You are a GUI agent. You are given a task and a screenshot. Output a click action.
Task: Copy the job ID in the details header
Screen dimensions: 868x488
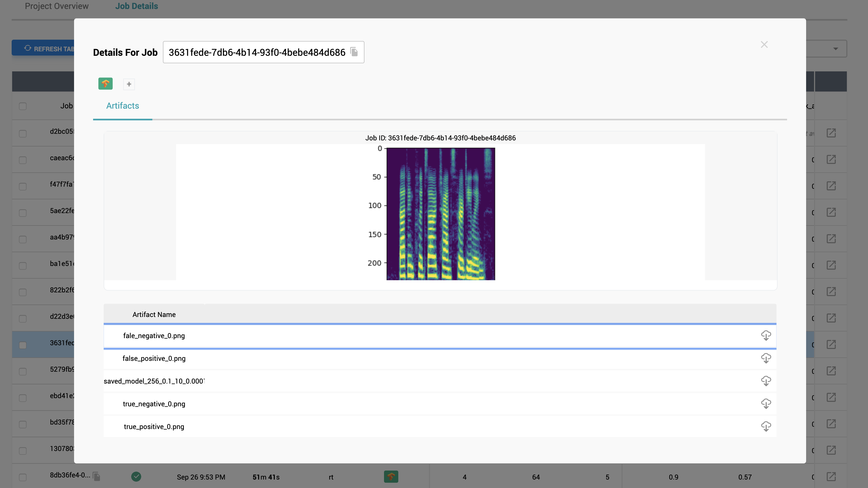click(354, 52)
